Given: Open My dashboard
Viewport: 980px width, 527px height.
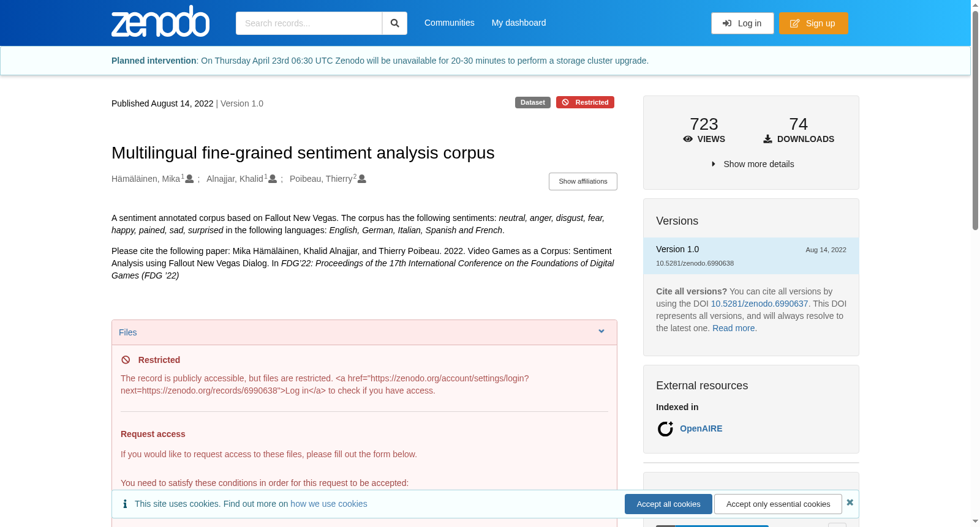Looking at the screenshot, I should (x=519, y=23).
